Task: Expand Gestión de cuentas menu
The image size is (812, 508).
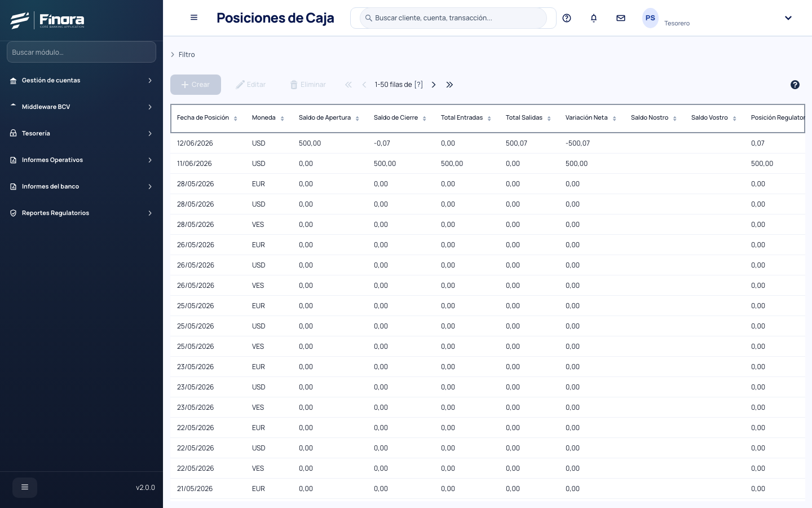Action: [81, 81]
